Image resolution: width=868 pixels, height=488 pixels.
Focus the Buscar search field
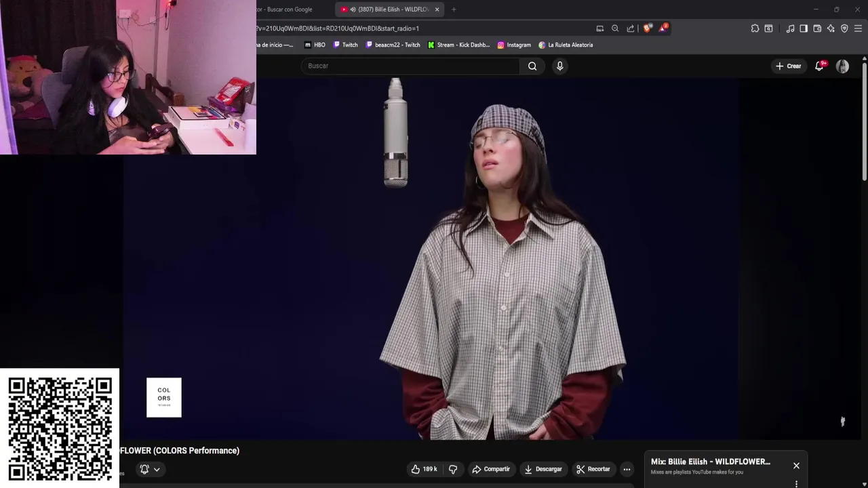click(410, 66)
